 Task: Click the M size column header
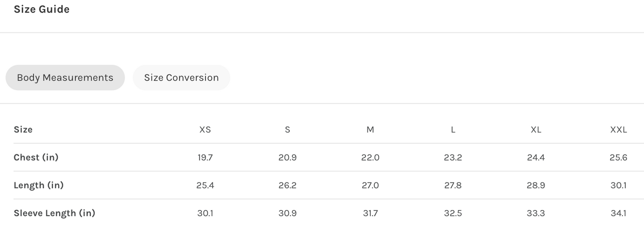370,130
